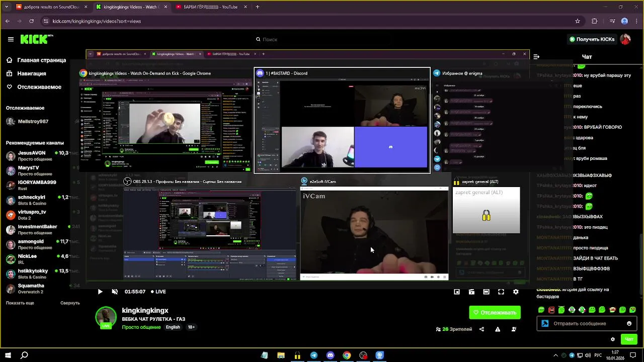Open a new Chrome tab
The width and height of the screenshot is (644, 362).
click(x=258, y=7)
